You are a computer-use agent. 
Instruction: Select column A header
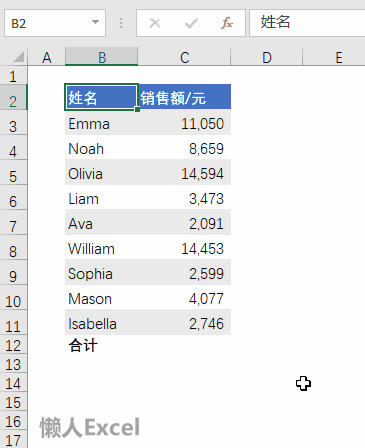[x=46, y=57]
